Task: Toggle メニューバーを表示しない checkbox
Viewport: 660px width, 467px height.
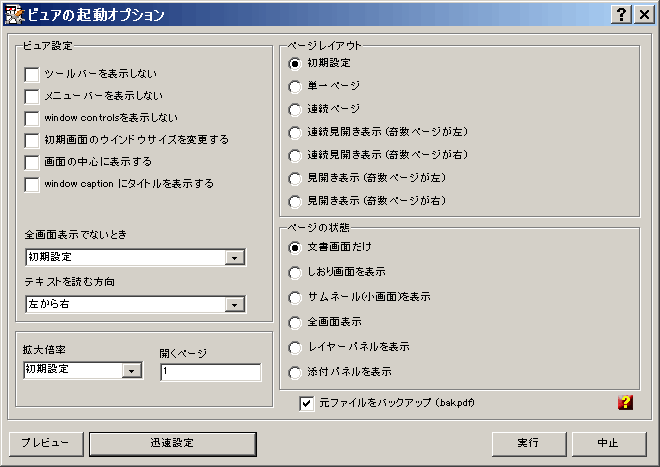Action: [33, 97]
